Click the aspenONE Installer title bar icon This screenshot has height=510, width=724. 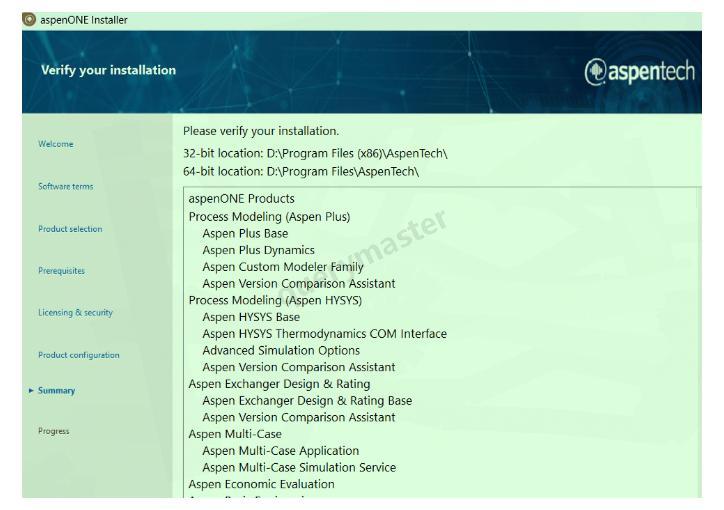click(x=29, y=20)
